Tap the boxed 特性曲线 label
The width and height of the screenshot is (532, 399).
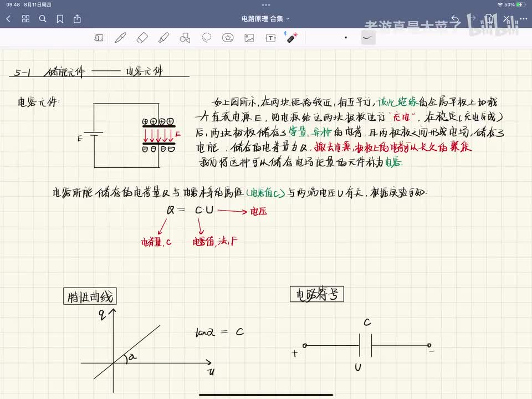point(90,296)
